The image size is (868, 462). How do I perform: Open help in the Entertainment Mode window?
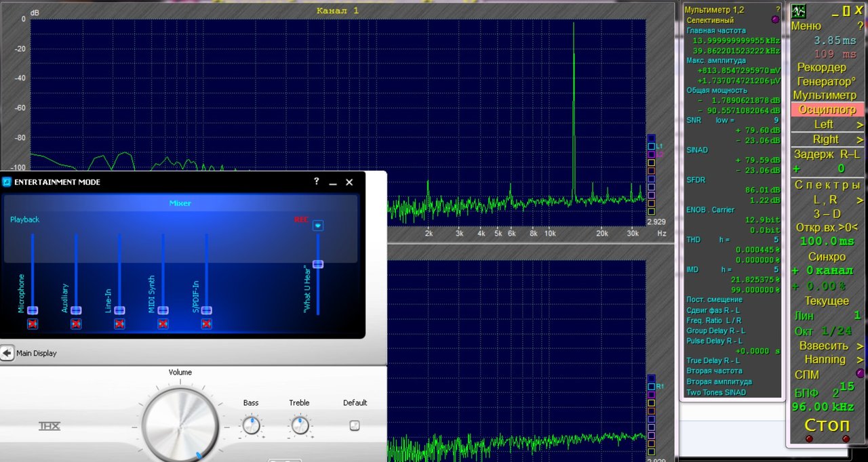(316, 182)
